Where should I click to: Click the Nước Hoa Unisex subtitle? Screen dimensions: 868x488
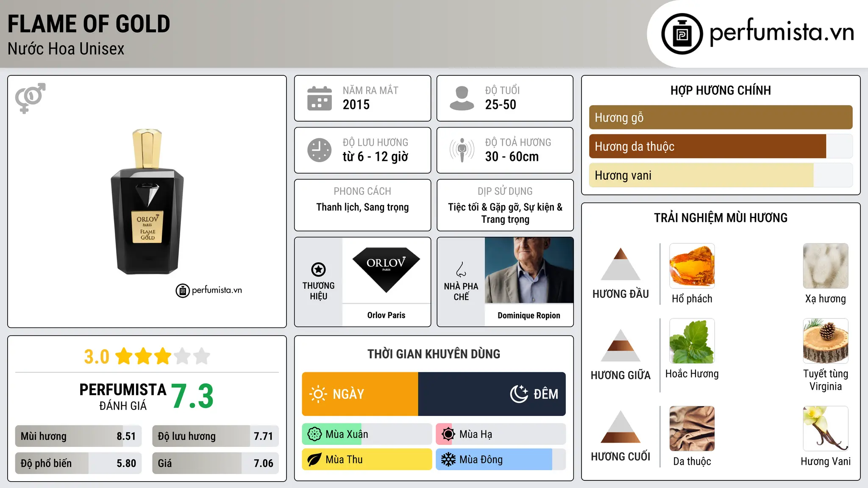tap(66, 49)
